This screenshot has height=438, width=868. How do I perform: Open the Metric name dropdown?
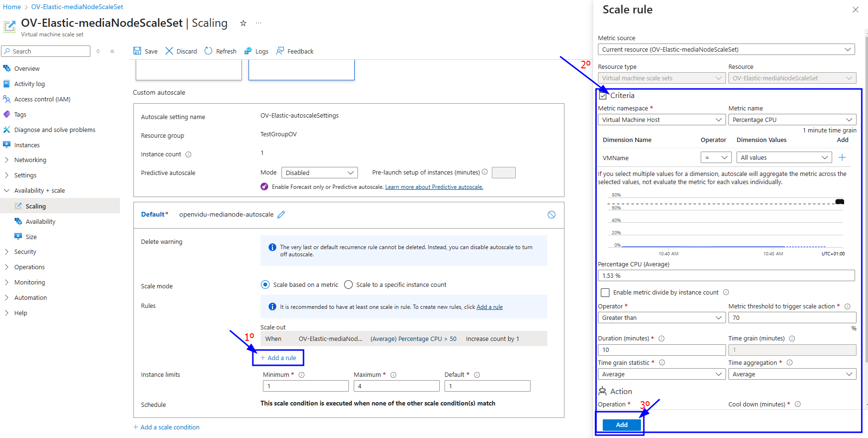(x=792, y=120)
